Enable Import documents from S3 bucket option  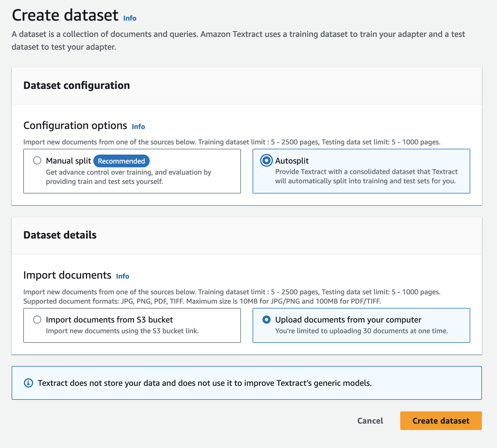[x=37, y=320]
